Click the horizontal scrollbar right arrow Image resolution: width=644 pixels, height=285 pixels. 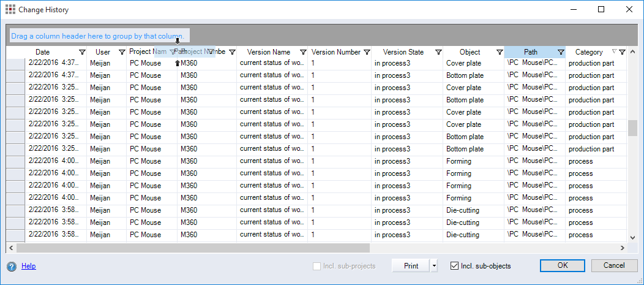622,248
